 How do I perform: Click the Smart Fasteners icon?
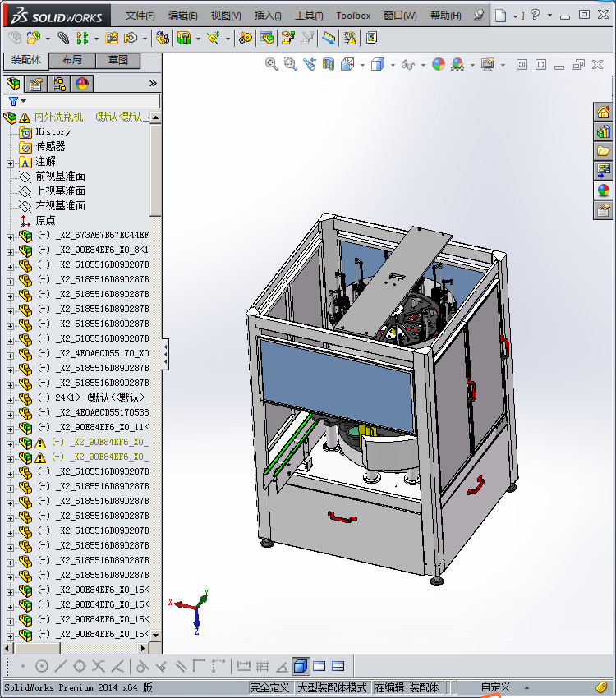click(111, 39)
